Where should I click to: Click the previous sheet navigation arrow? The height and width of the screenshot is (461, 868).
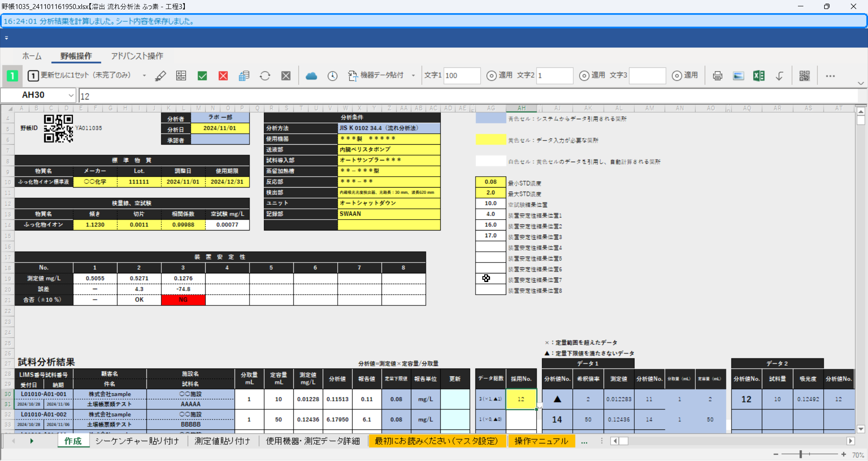[x=14, y=441]
